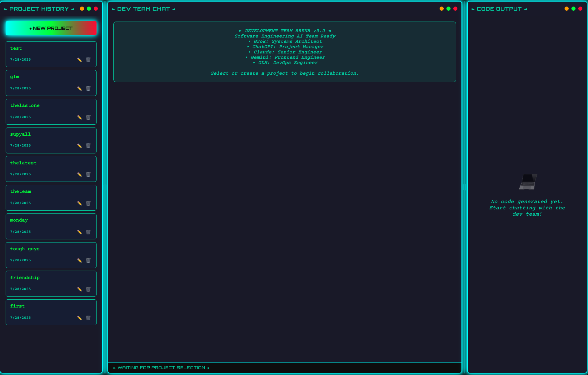
Task: Delete the 'tough guys' project
Action: (88, 260)
